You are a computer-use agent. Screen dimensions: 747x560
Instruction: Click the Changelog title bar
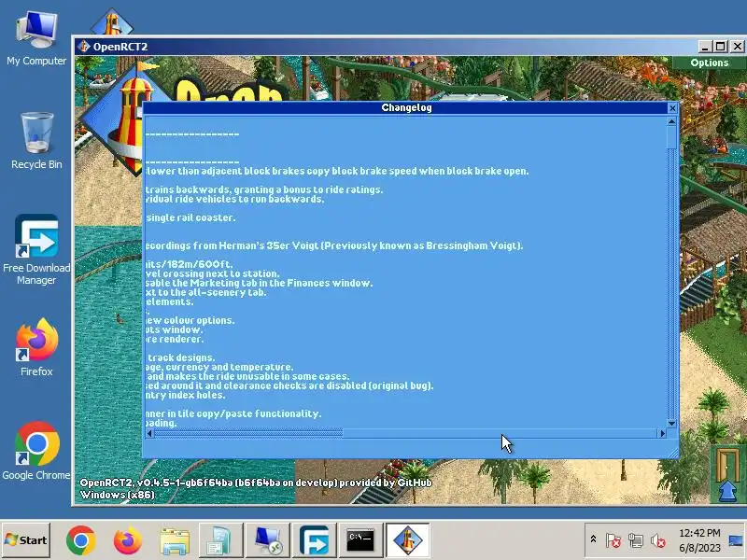(x=406, y=108)
